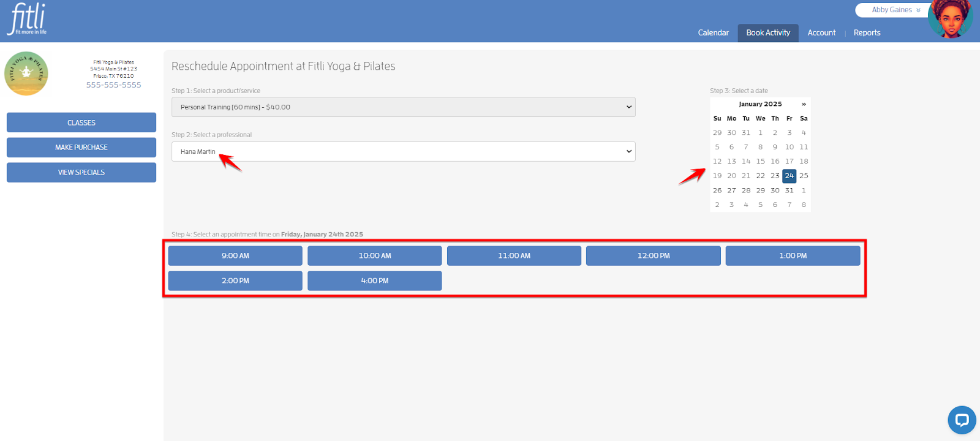
Task: Call studio phone number 555-555-5555
Action: pyautogui.click(x=114, y=85)
